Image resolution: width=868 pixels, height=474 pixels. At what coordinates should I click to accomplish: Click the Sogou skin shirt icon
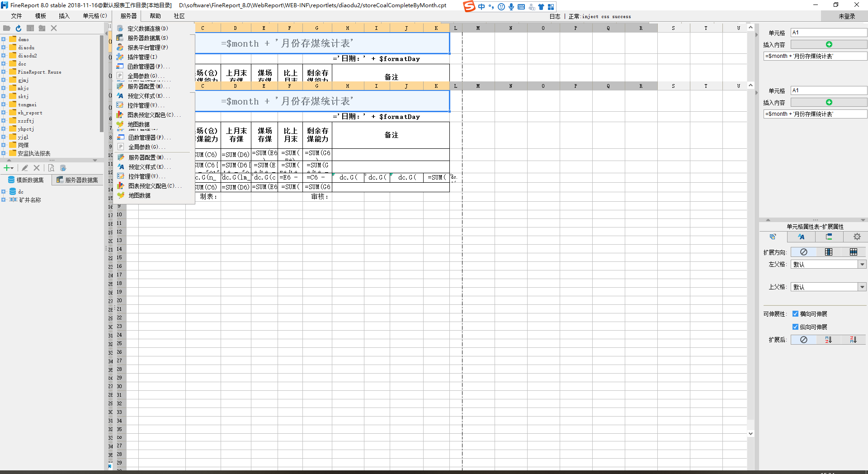[x=541, y=7]
